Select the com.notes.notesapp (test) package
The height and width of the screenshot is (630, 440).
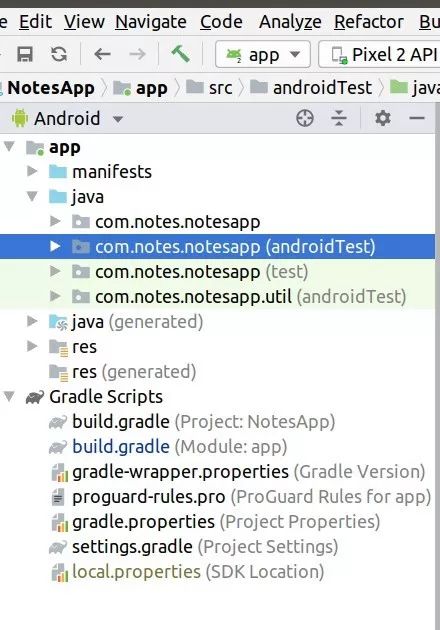217,272
